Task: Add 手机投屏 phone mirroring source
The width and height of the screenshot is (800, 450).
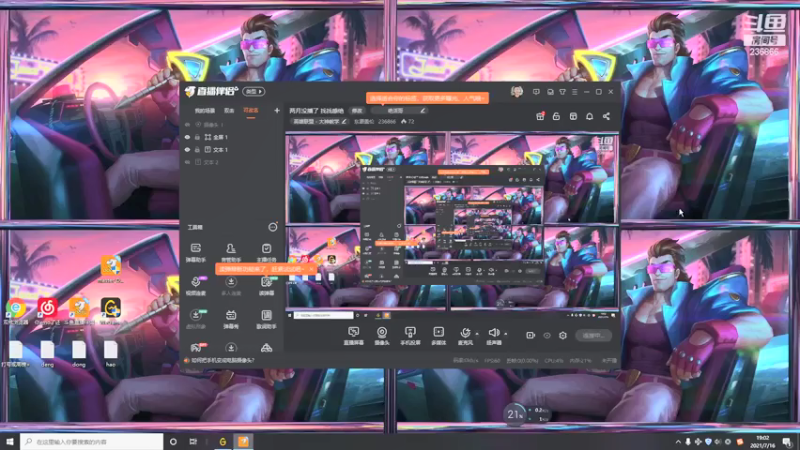Action: [410, 336]
